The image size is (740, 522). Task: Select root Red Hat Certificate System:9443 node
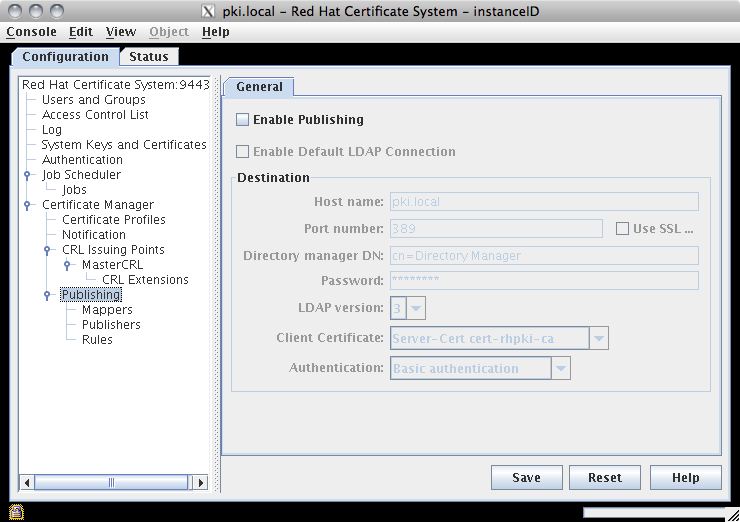pyautogui.click(x=115, y=84)
